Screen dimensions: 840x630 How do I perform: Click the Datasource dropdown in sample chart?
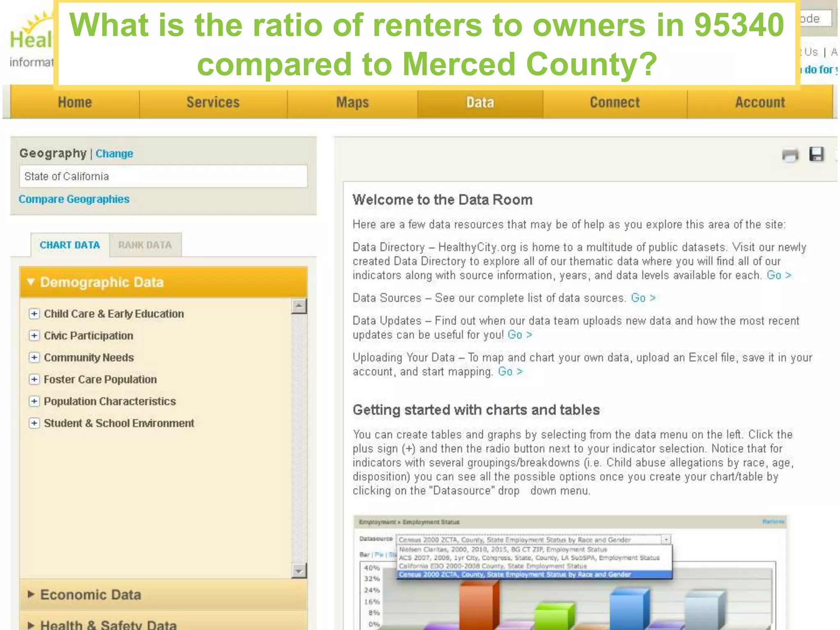pyautogui.click(x=533, y=540)
